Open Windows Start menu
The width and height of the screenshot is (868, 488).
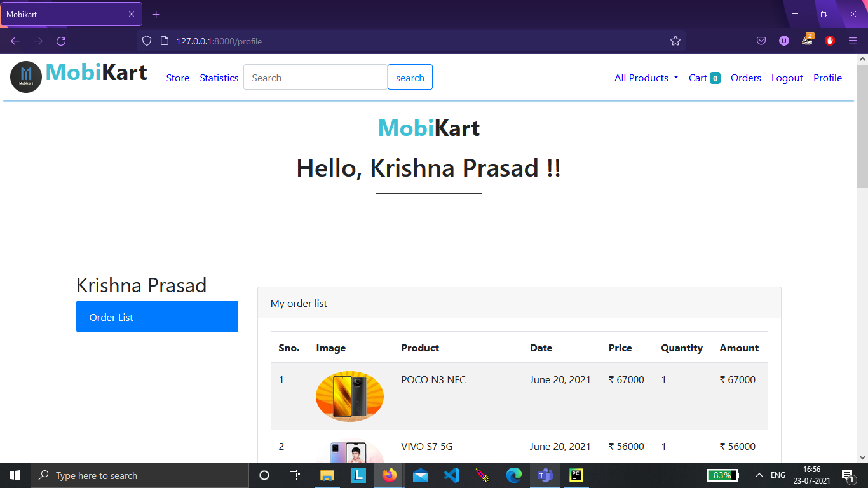[15, 475]
